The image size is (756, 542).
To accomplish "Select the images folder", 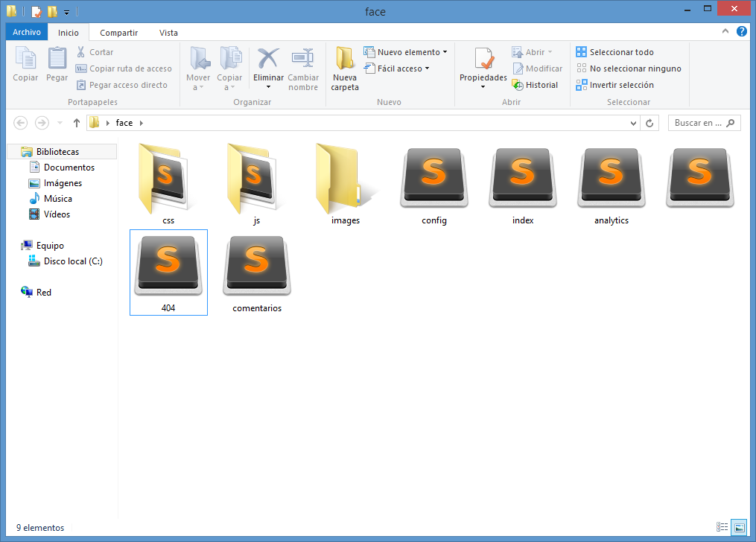I will click(345, 184).
